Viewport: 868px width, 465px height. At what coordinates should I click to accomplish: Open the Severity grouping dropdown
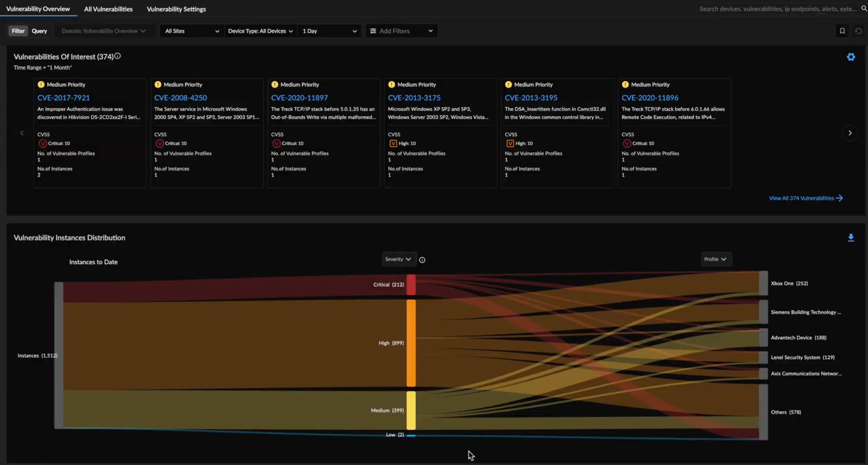pyautogui.click(x=398, y=259)
